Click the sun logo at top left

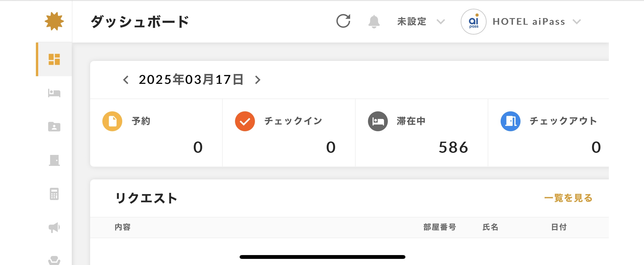coord(54,21)
